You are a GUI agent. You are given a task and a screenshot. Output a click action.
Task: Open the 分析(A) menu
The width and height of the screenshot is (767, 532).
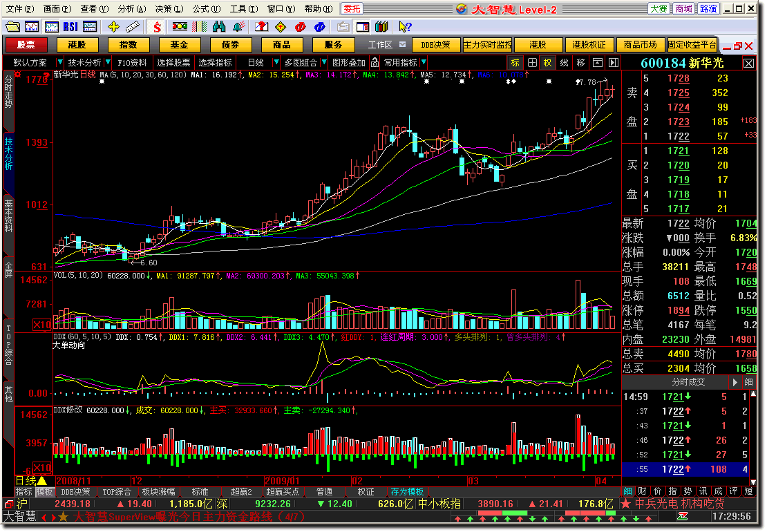point(131,9)
